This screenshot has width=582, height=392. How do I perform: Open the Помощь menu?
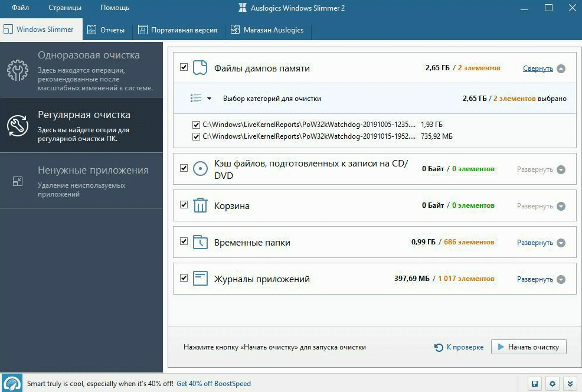pos(115,8)
